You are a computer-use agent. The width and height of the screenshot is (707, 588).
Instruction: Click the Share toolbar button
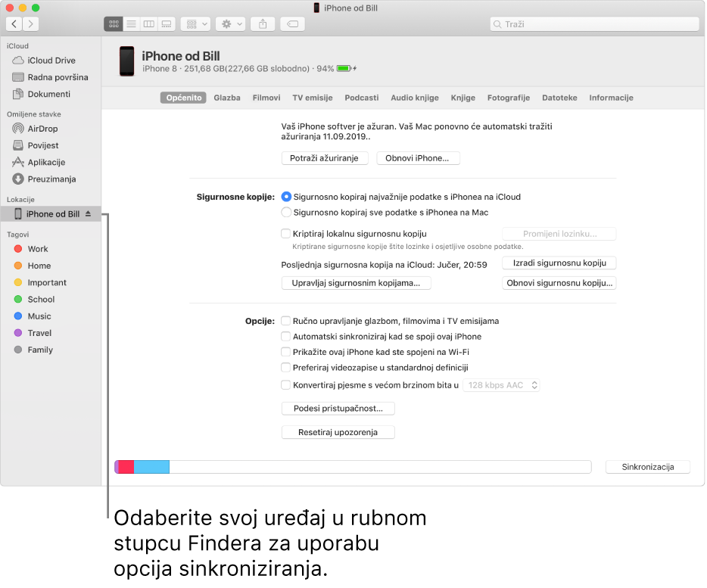tap(263, 24)
